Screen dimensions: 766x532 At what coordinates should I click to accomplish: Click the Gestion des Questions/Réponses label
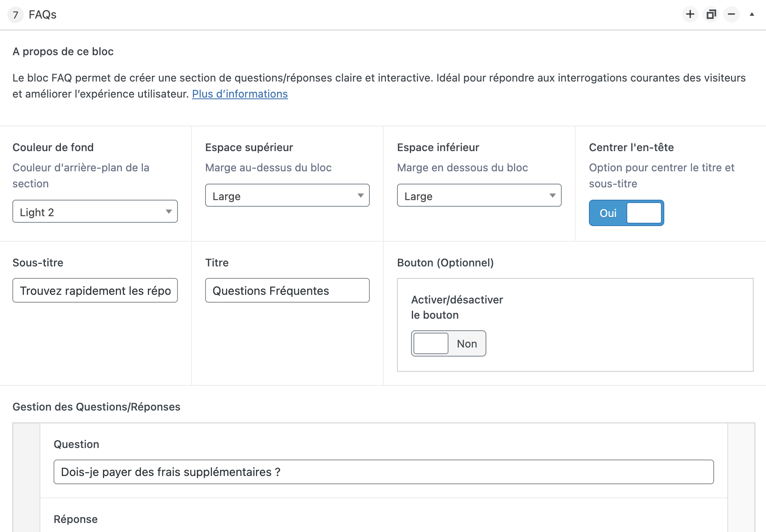click(96, 407)
